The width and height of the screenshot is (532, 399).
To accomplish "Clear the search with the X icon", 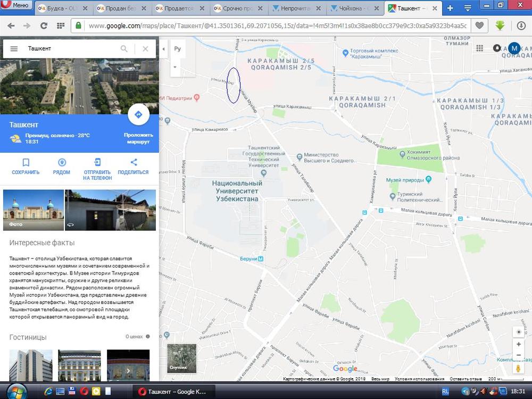I will click(145, 48).
